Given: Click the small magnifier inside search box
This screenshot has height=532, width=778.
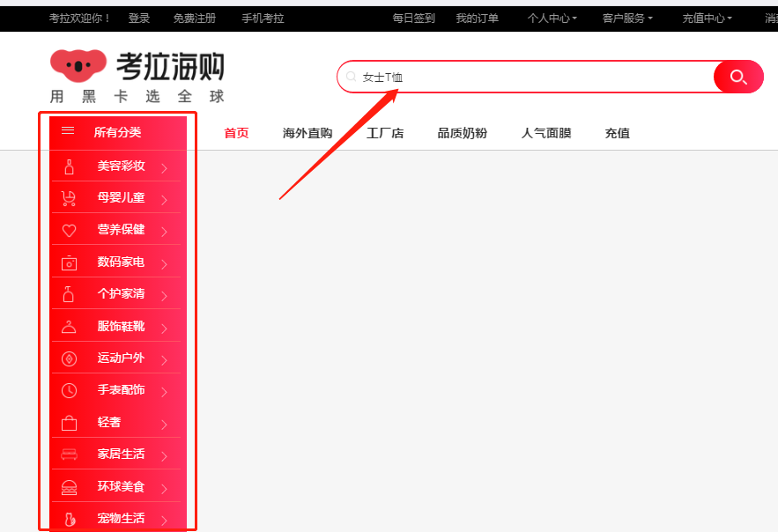Looking at the screenshot, I should click(x=351, y=77).
